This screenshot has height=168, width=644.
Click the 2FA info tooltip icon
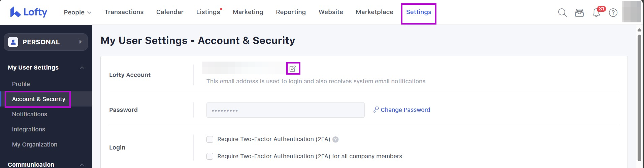(335, 139)
